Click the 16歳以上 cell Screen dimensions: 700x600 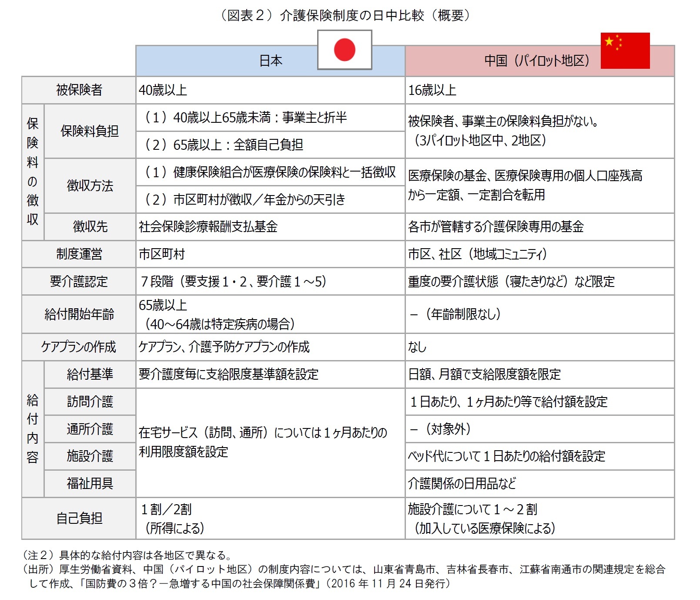pos(540,90)
